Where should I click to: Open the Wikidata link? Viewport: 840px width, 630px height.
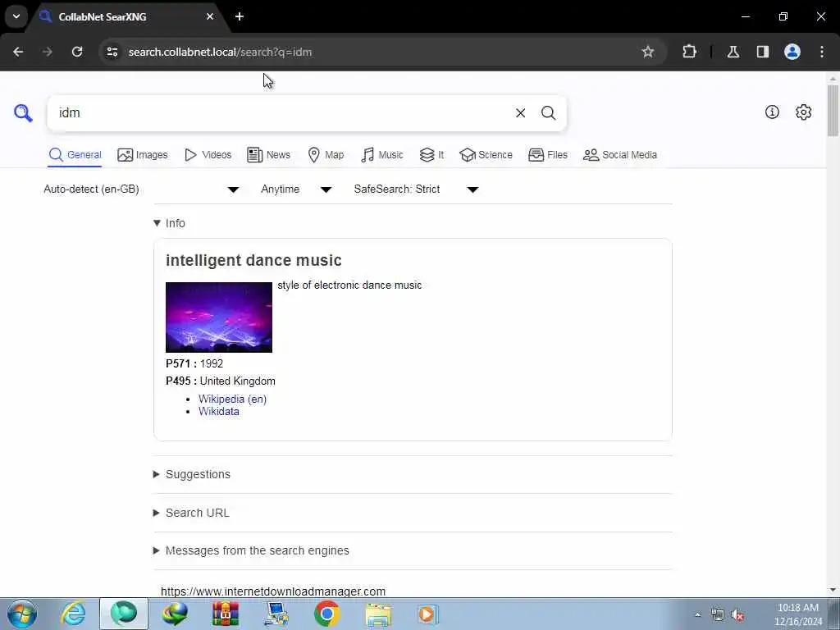[x=218, y=412]
